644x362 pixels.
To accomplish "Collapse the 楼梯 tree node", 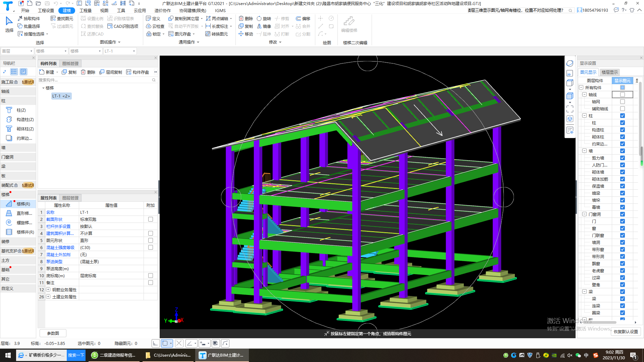I will [x=43, y=88].
